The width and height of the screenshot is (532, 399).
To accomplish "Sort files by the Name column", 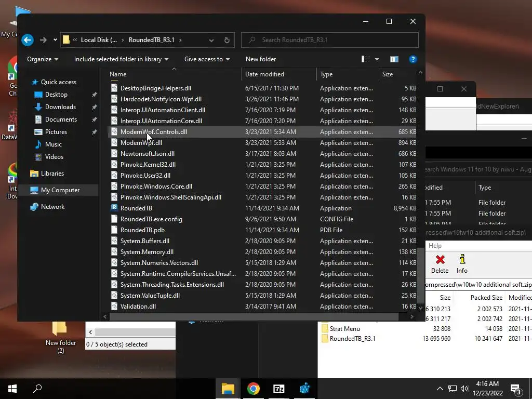I will 174,74.
